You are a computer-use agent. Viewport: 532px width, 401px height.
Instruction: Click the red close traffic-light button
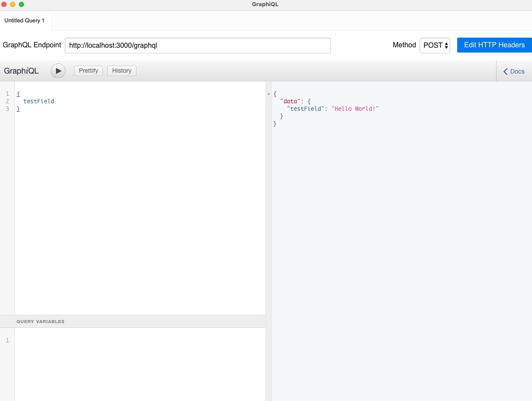(x=4, y=4)
